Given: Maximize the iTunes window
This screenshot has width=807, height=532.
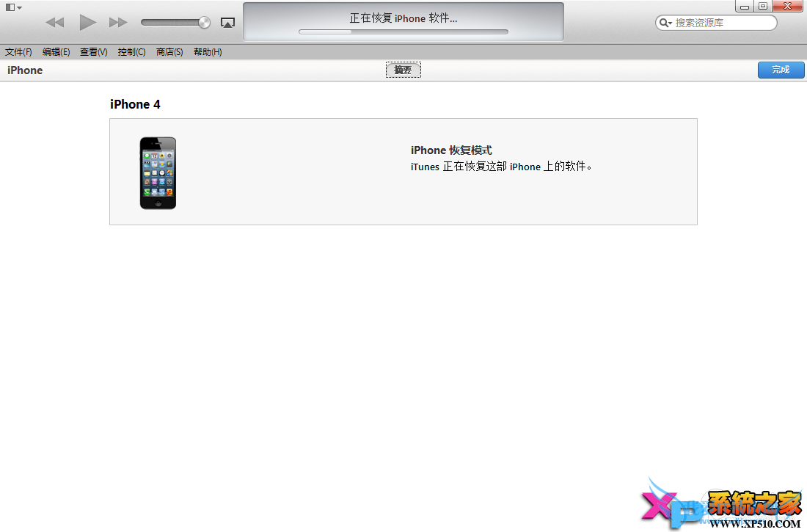Looking at the screenshot, I should tap(763, 6).
